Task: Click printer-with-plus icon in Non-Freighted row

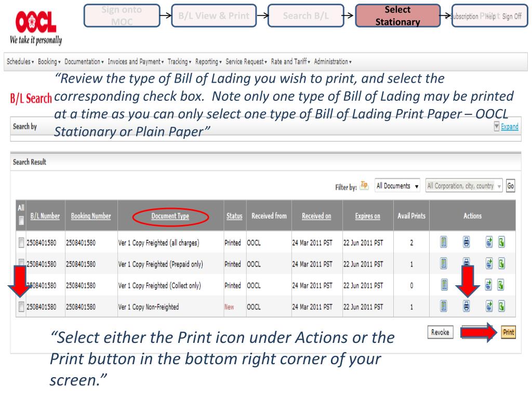Action: [x=489, y=307]
